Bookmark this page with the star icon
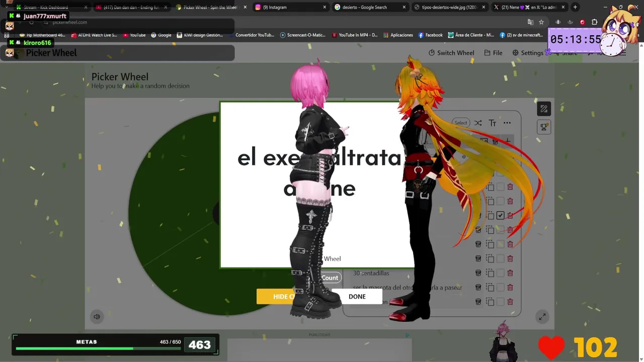 541,22
